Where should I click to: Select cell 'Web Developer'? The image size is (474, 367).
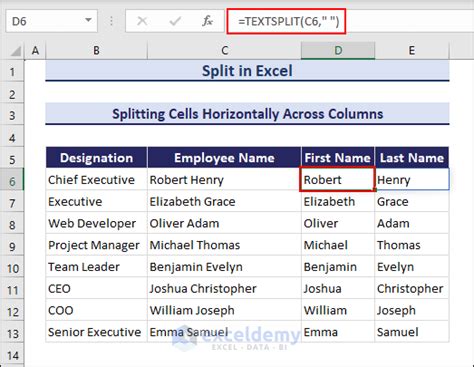point(96,223)
